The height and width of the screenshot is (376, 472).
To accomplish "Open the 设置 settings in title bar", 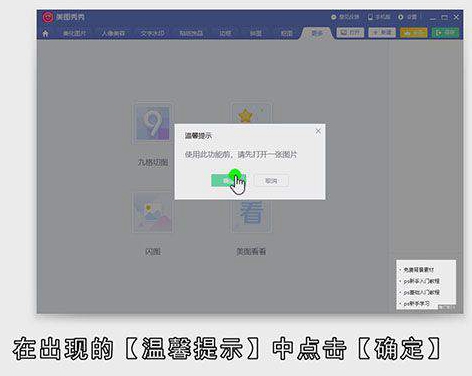I will click(407, 17).
